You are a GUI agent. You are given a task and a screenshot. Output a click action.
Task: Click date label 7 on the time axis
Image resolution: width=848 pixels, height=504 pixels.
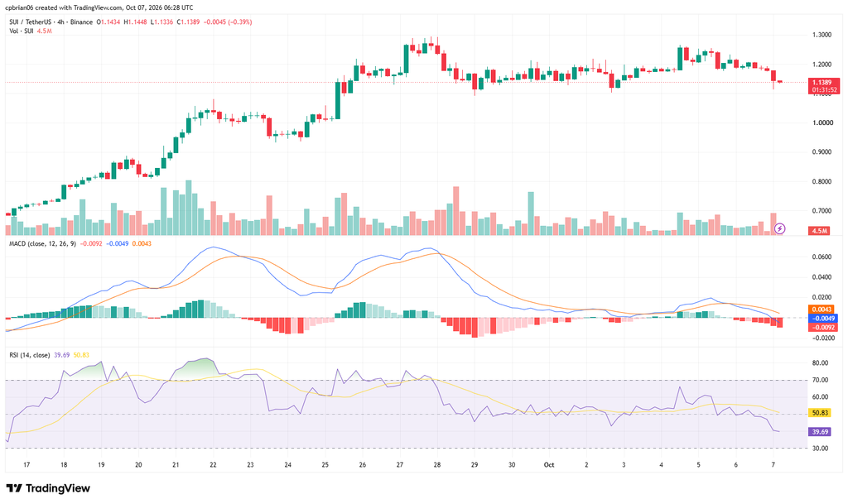coord(773,464)
